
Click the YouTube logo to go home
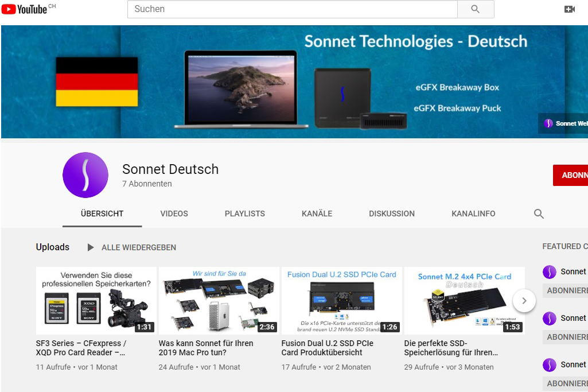[25, 9]
